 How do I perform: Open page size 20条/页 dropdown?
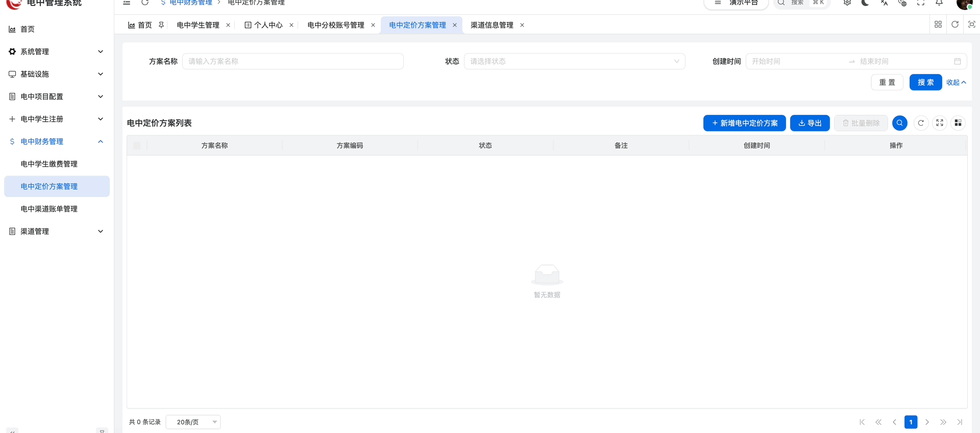click(x=193, y=422)
